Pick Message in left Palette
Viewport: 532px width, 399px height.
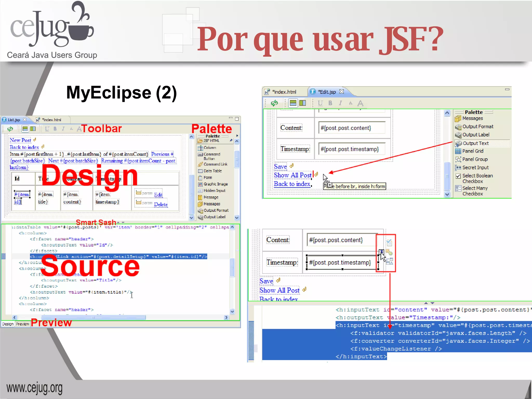pos(208,197)
